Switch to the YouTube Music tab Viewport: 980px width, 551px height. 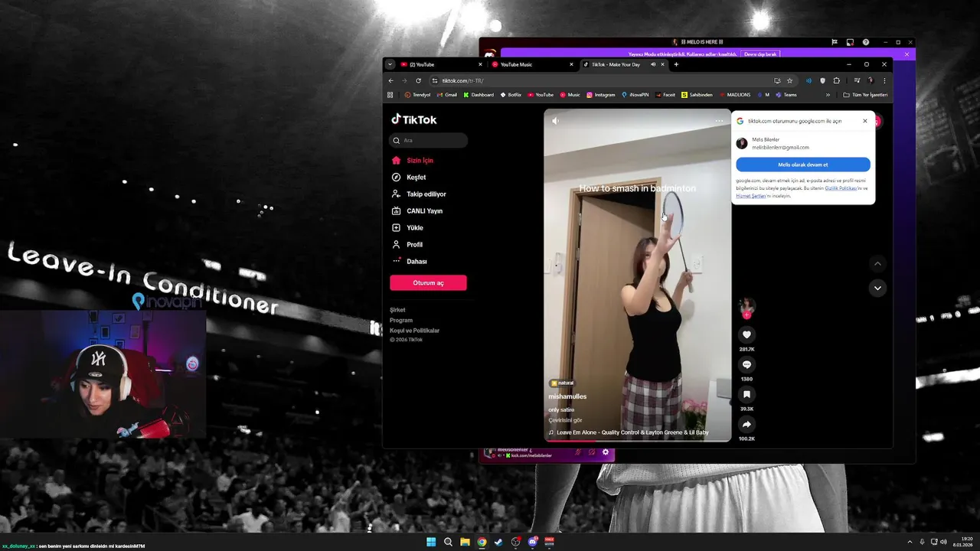point(532,64)
